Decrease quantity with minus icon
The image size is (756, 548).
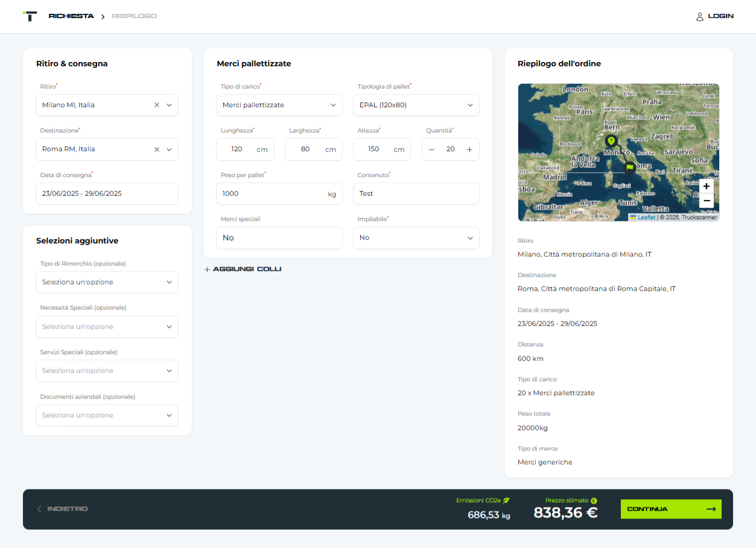[431, 150]
